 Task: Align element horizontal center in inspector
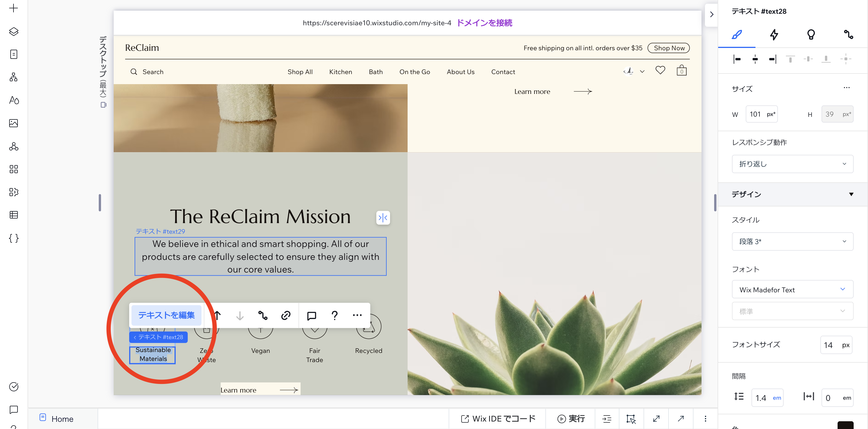755,59
